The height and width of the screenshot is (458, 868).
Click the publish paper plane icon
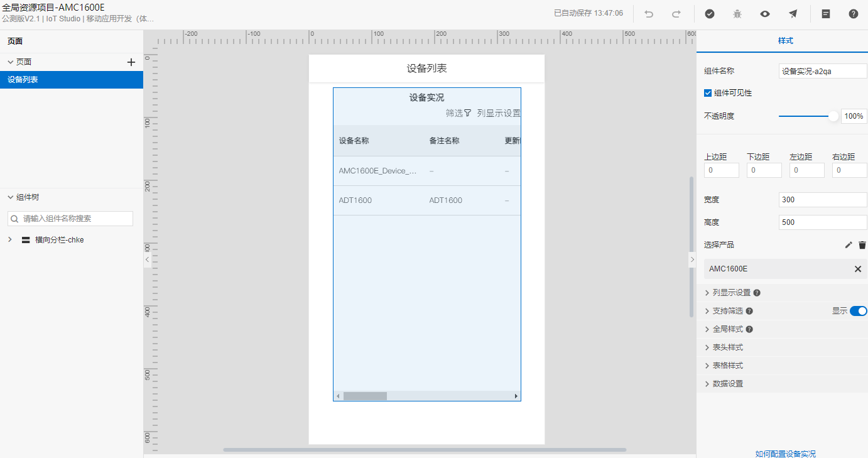793,14
